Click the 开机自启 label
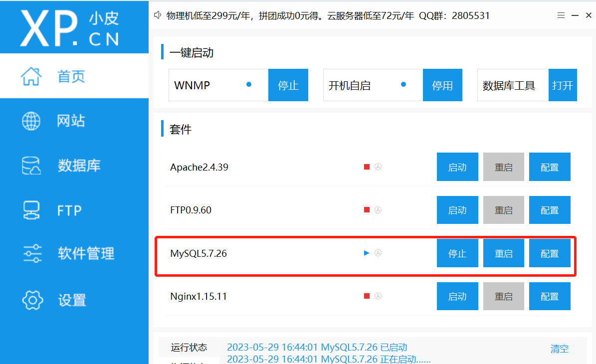This screenshot has width=596, height=364. pos(349,85)
